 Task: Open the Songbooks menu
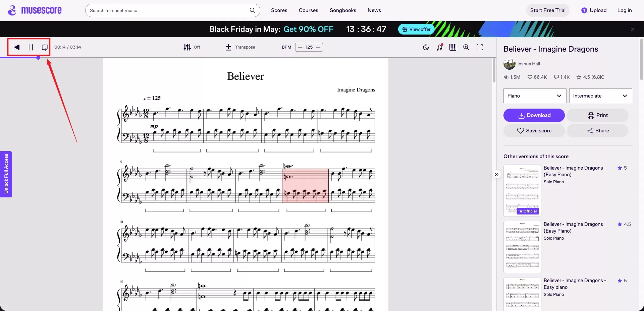click(343, 10)
